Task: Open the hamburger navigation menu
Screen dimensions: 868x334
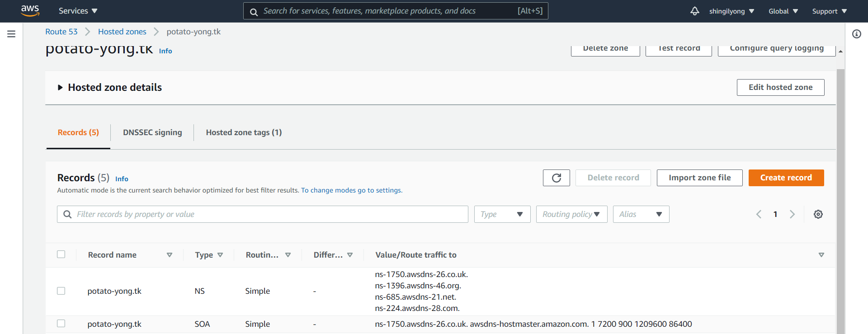Action: [x=11, y=34]
